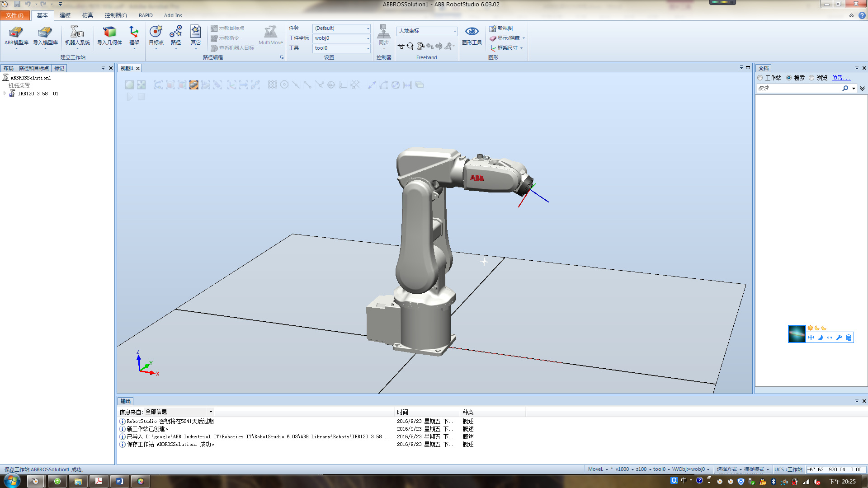Open 图形工具 graphics tools
This screenshot has height=488, width=868.
point(472,36)
